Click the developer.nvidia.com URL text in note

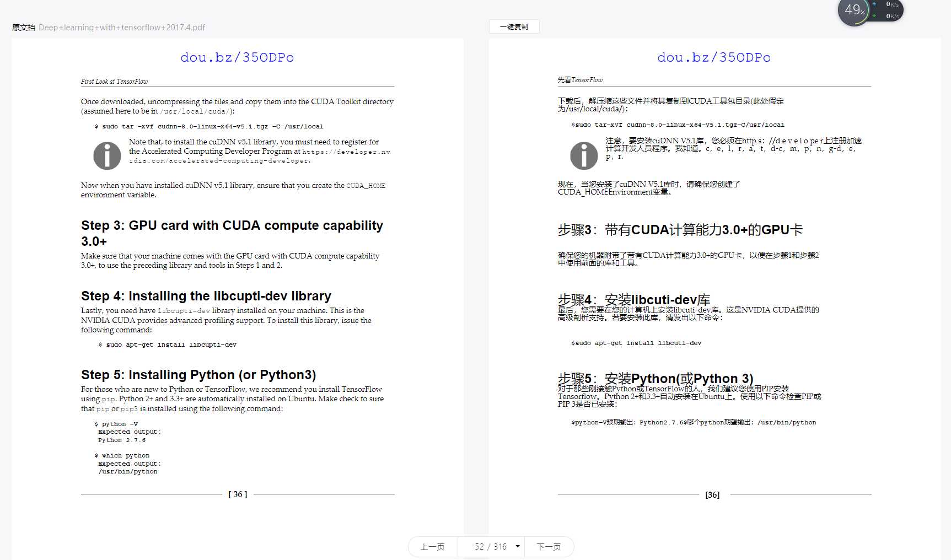click(260, 156)
